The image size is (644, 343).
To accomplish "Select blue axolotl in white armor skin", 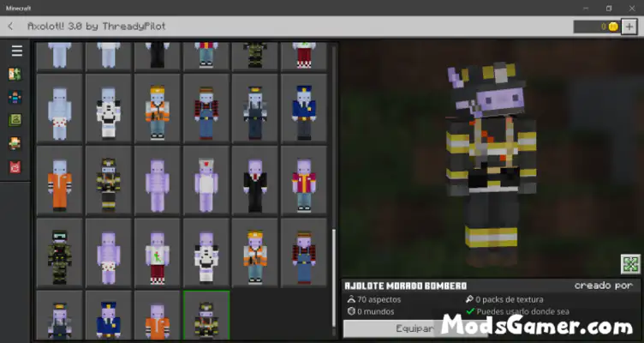I will click(109, 108).
